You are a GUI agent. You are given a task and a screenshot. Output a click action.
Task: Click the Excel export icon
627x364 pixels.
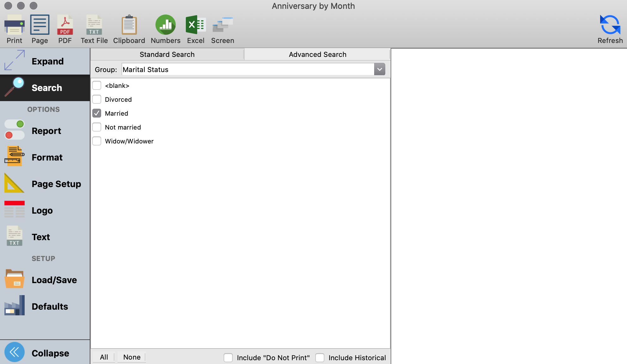[x=196, y=25]
